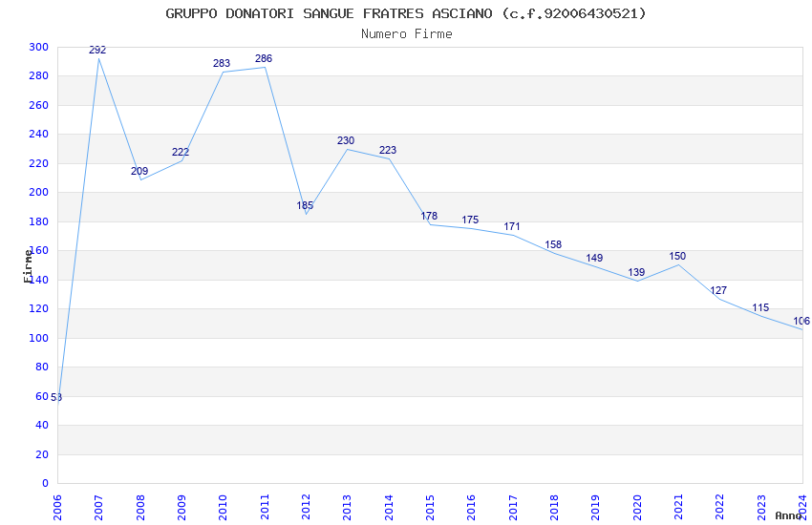Click the x-axis year label 2010
Screen dimensions: 812x525
tap(223, 508)
